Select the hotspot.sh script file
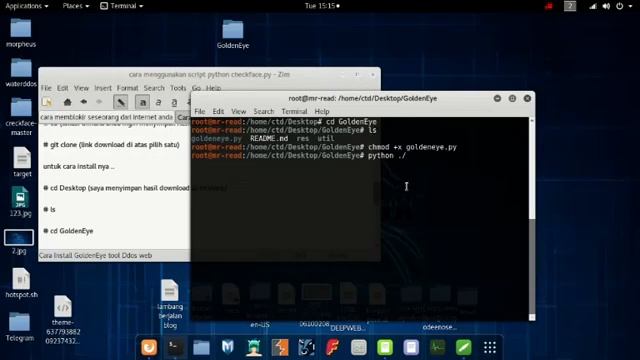640x360 pixels. click(21, 283)
